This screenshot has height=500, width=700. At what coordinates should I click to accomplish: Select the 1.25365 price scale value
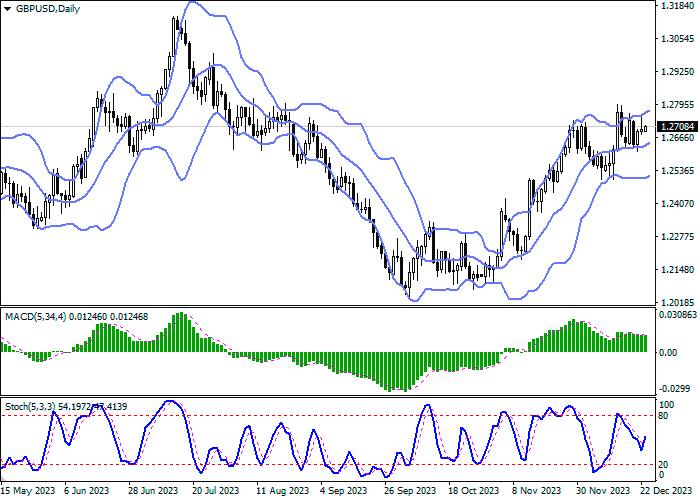pos(678,171)
